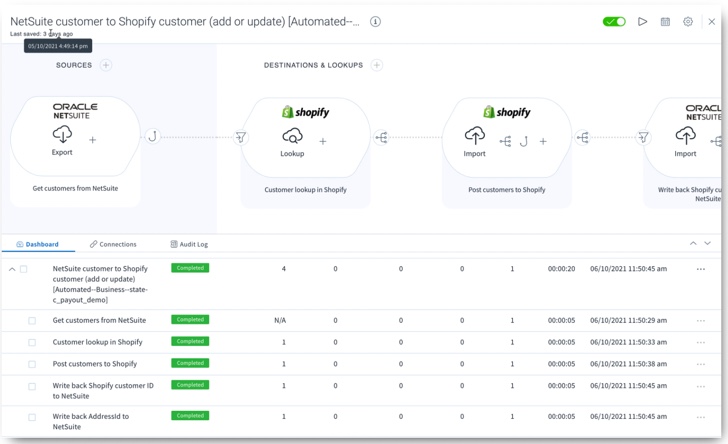
Task: Check the box for Write back AddressId row
Action: (x=32, y=417)
